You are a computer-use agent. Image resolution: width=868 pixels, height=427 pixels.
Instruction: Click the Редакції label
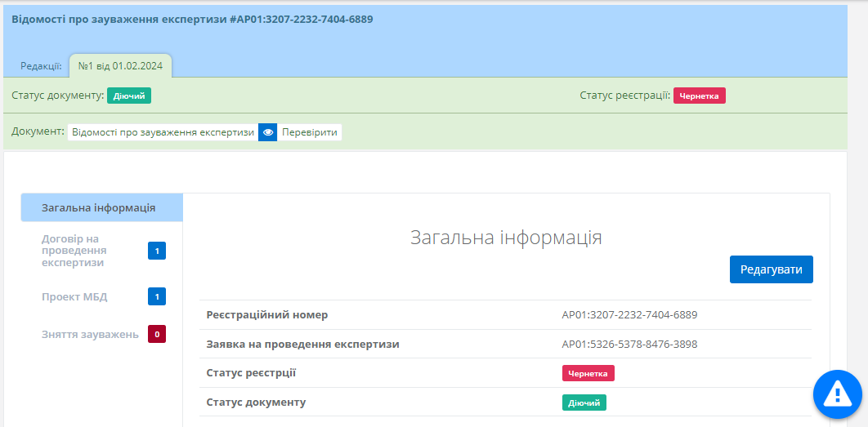(41, 66)
